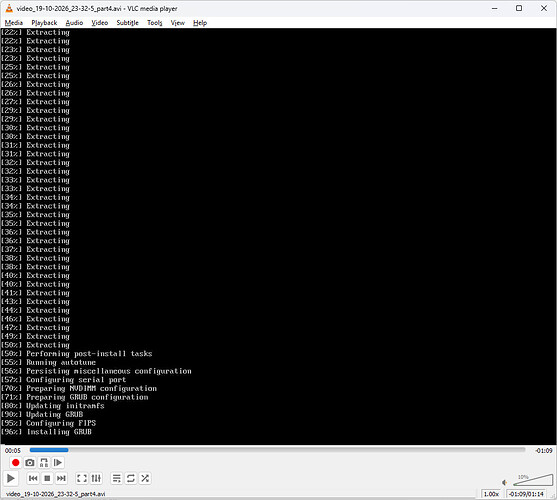This screenshot has height=500, width=557.
Task: Toggle random shuffle mode
Action: (145, 478)
